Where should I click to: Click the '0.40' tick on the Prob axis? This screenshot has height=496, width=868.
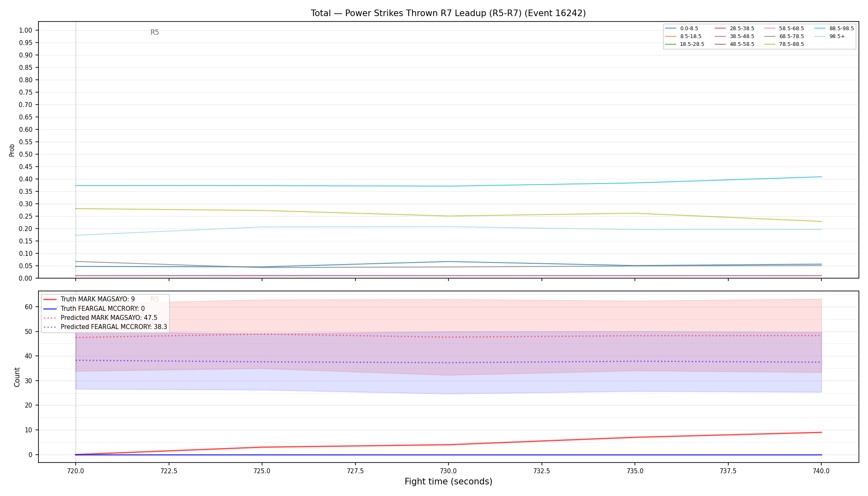click(26, 179)
